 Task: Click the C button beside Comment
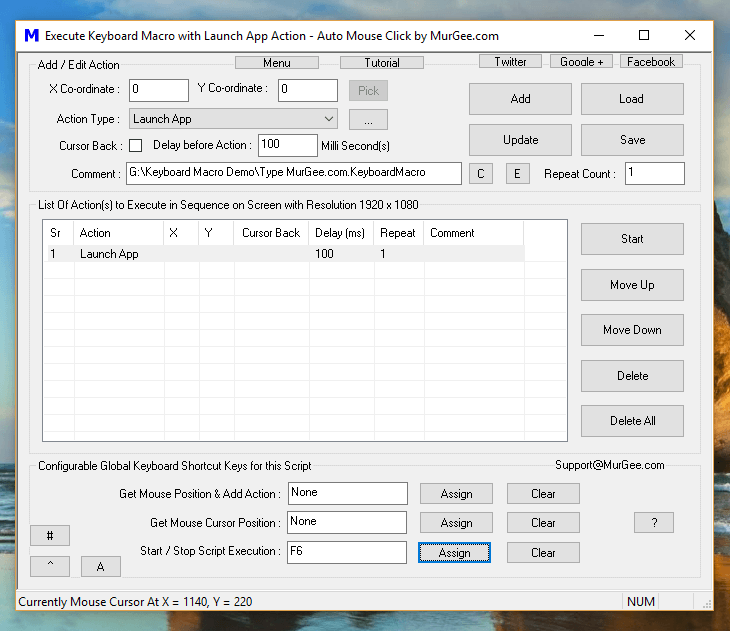481,174
